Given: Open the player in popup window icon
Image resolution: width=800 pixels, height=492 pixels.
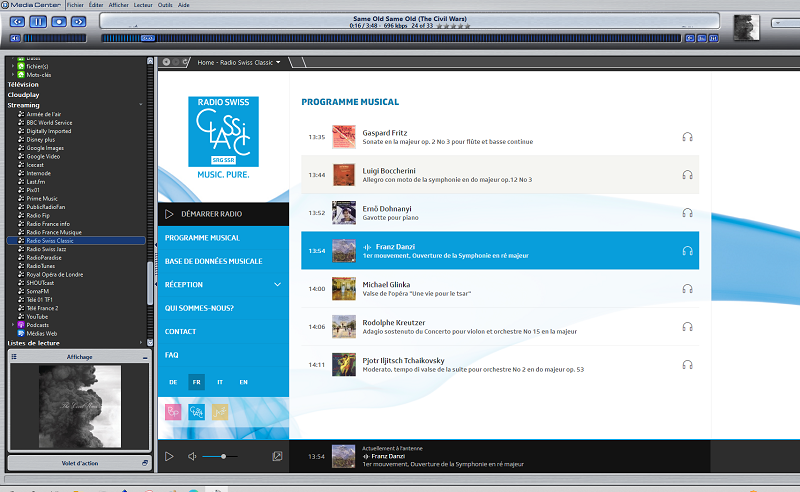Looking at the screenshot, I should click(277, 456).
